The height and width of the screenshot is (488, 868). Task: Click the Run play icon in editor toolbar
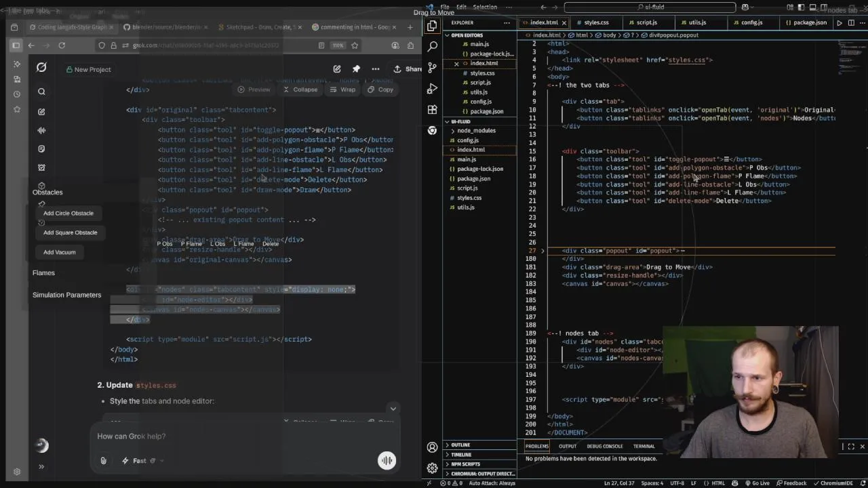tap(840, 22)
